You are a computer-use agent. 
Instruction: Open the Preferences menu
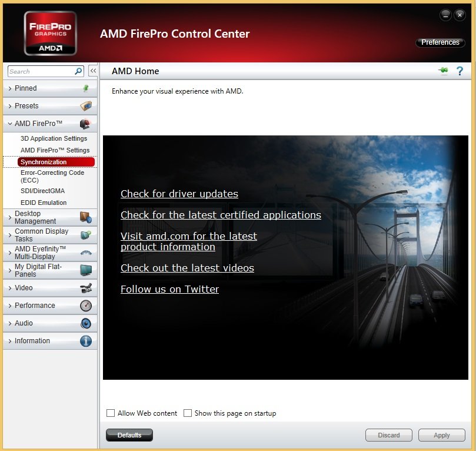pos(440,42)
